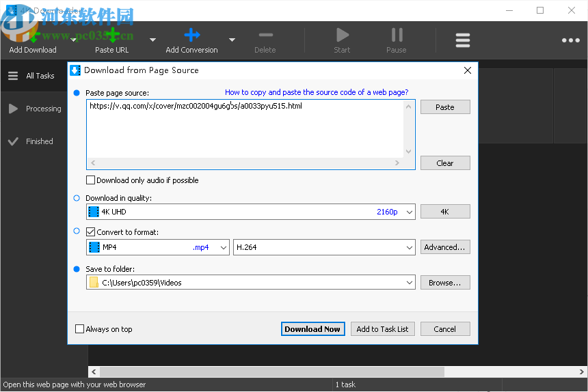Click the Browse... button
588x392 pixels.
[445, 283]
